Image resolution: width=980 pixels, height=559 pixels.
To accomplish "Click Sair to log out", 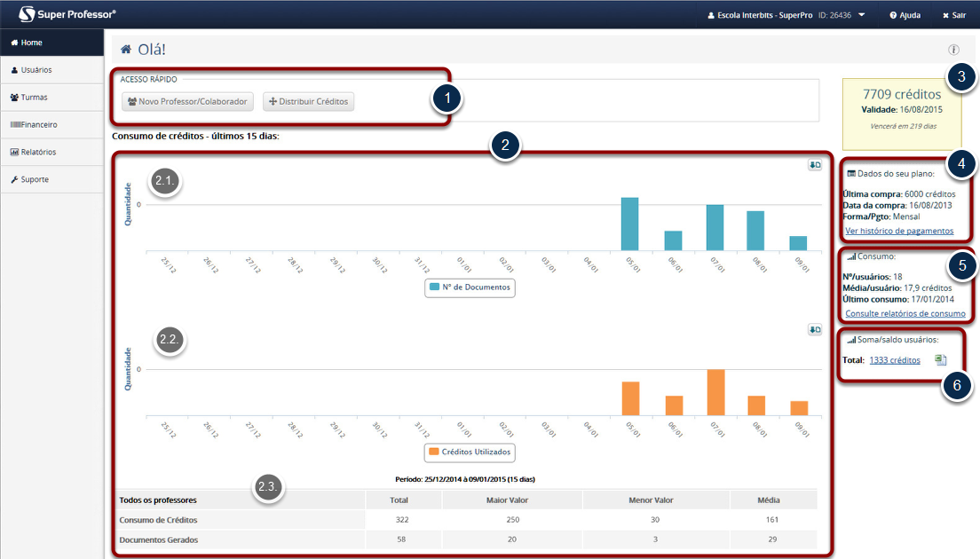I will (954, 15).
